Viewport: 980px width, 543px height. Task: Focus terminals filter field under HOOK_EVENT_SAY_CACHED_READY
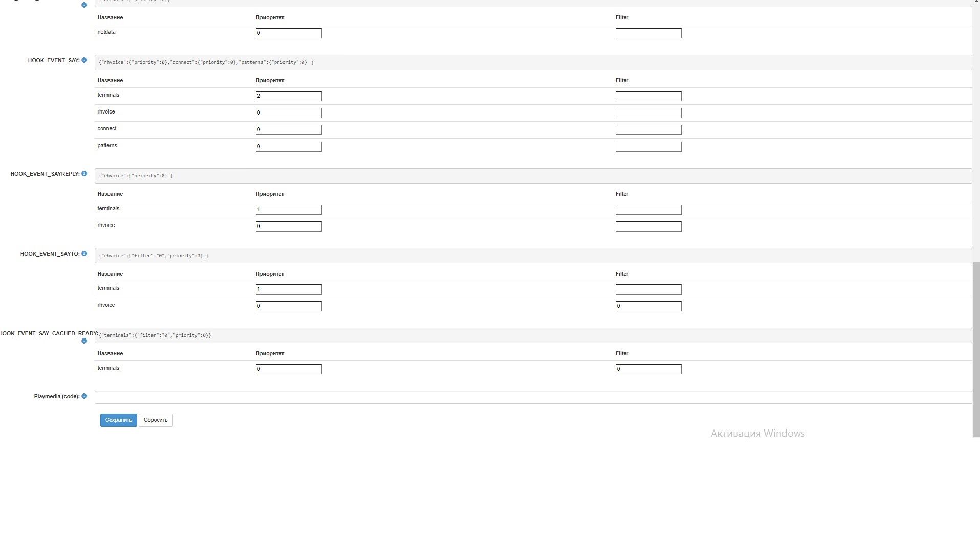tap(648, 369)
